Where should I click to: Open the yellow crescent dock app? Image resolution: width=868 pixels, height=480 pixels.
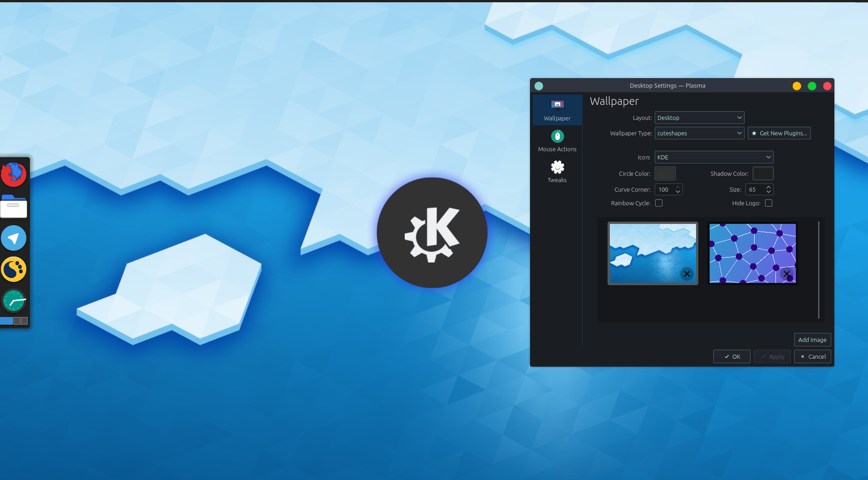tap(14, 269)
